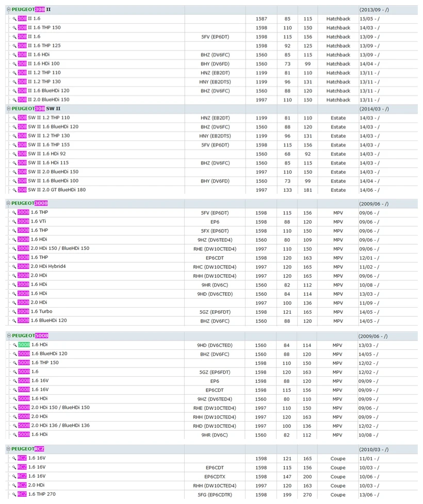Click magnifier icon for 308 SW II 1.6 BlueHDi 100
This screenshot has width=423, height=504.
click(14, 181)
